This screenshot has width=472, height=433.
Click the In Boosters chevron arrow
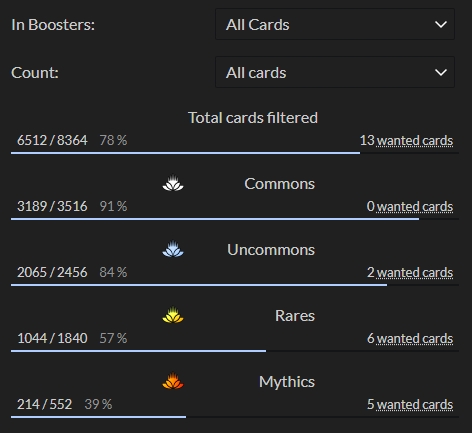tap(441, 24)
